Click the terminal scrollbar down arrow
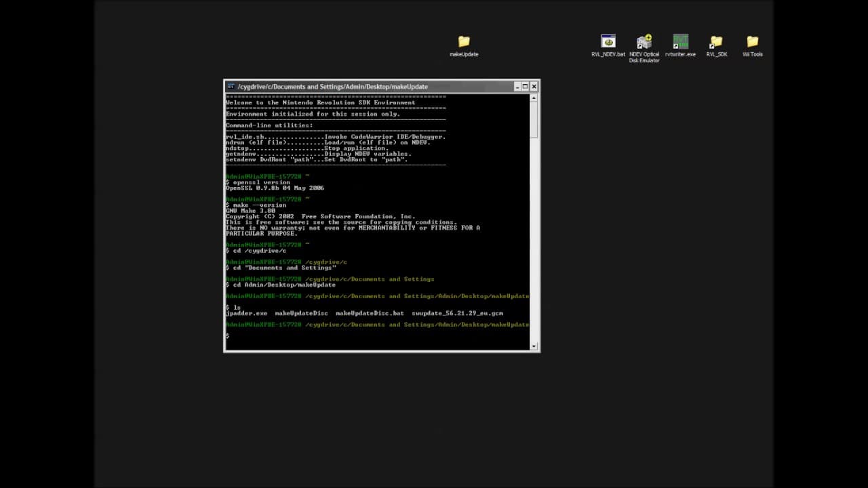868x488 pixels. point(534,346)
